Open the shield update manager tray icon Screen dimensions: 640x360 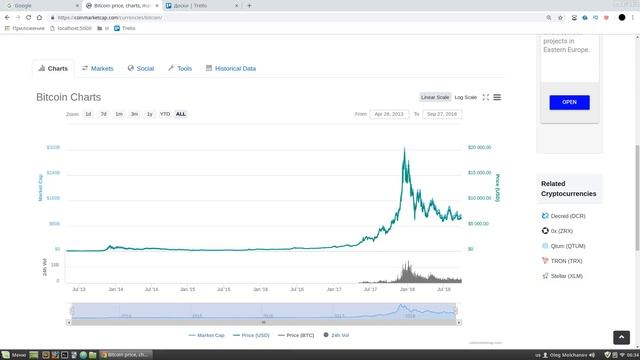(607, 355)
